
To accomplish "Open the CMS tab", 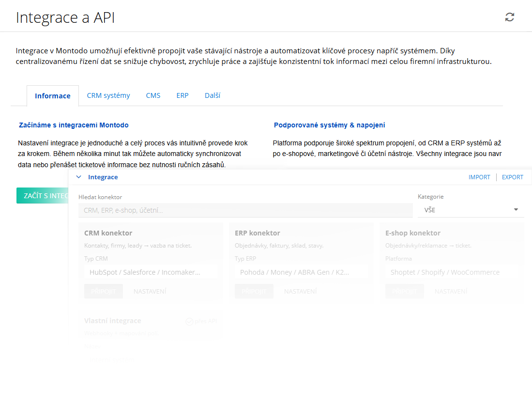I will 153,95.
